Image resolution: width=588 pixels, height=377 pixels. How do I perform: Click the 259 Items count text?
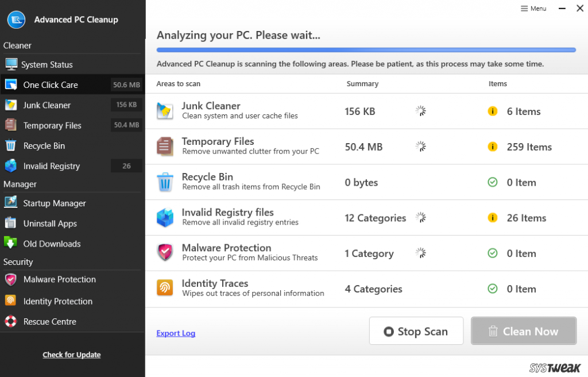pos(529,147)
